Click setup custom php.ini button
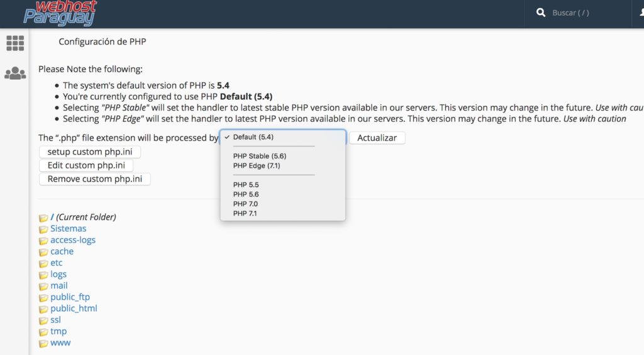The width and height of the screenshot is (644, 355). click(x=90, y=152)
